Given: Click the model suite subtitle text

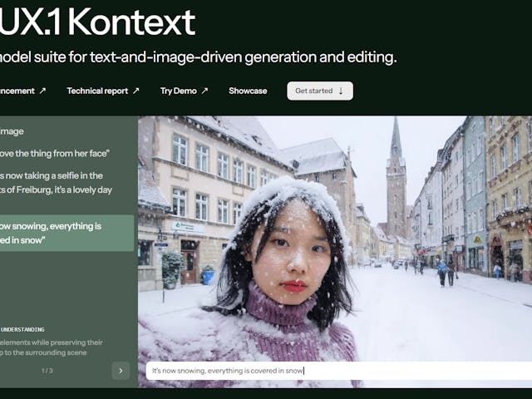Looking at the screenshot, I should pyautogui.click(x=198, y=57).
